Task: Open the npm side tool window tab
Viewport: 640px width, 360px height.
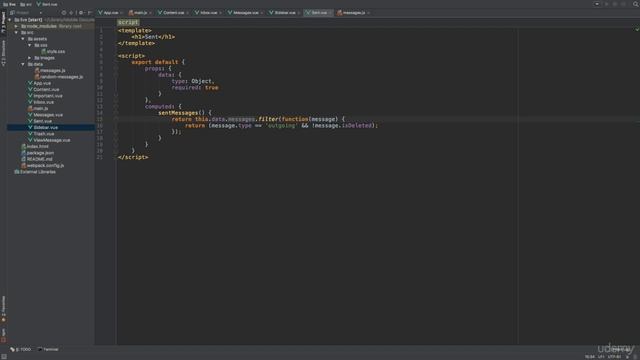Action: (3, 335)
